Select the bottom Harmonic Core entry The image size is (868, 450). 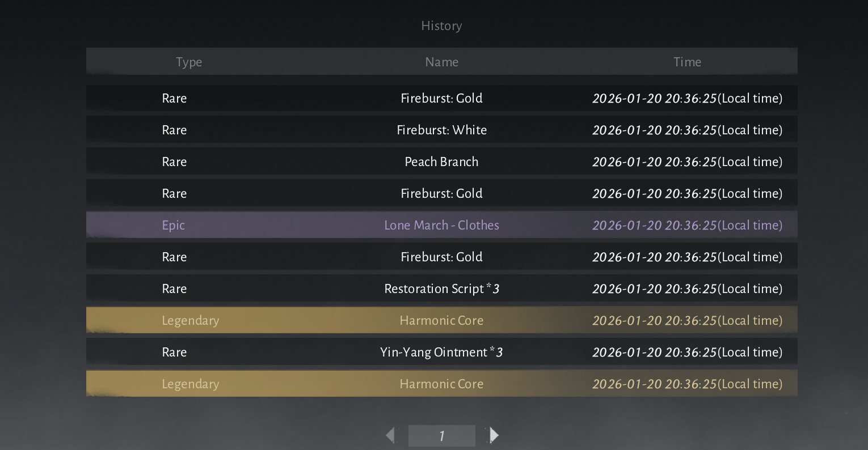click(441, 384)
